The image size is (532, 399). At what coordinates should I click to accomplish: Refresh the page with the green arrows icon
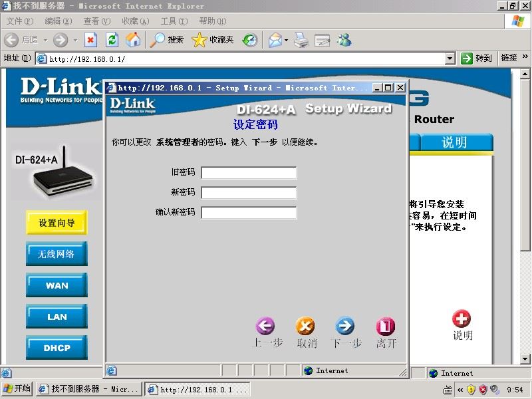point(112,40)
